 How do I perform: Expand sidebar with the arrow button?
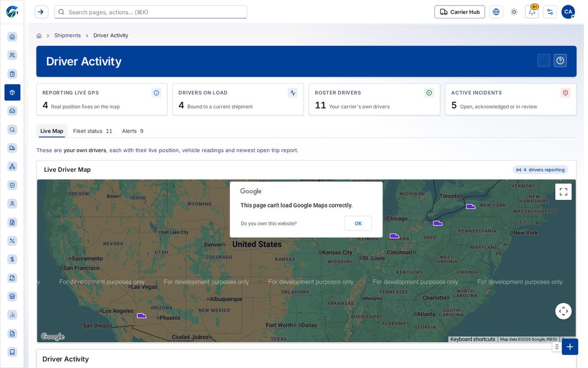[41, 12]
